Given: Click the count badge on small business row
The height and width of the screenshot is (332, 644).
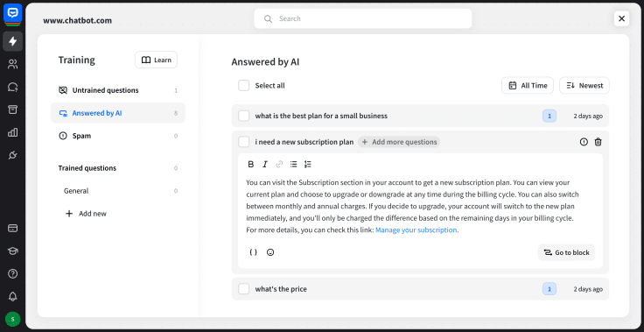Looking at the screenshot, I should pos(549,116).
